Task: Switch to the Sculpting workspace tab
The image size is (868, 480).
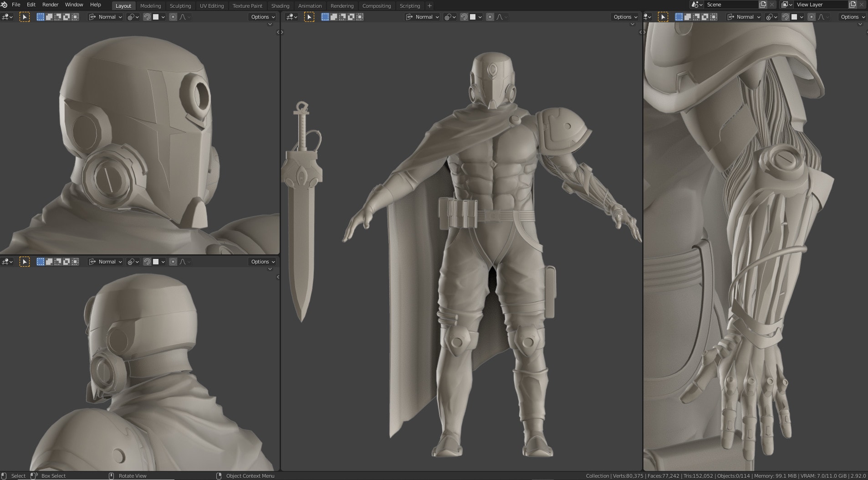Action: coord(180,6)
